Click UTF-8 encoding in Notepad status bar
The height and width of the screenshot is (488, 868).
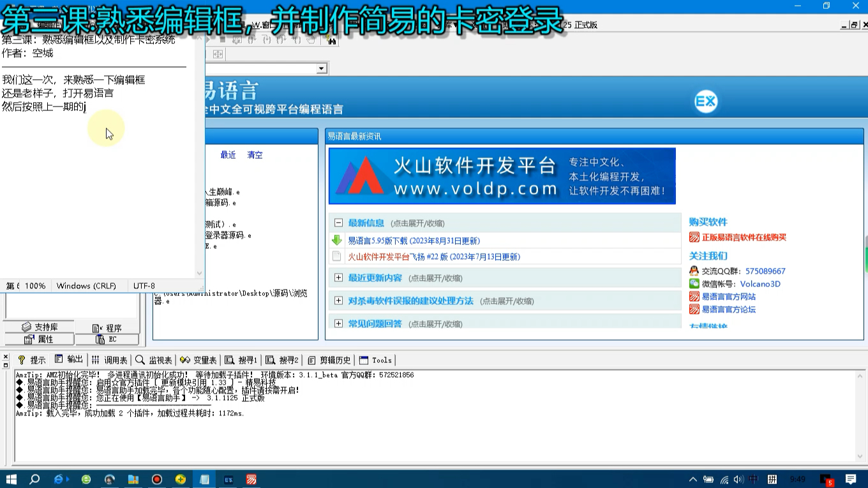click(144, 286)
